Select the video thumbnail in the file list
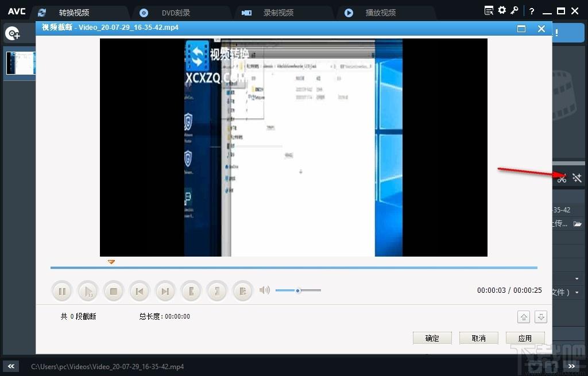This screenshot has height=376, width=588. click(x=21, y=63)
